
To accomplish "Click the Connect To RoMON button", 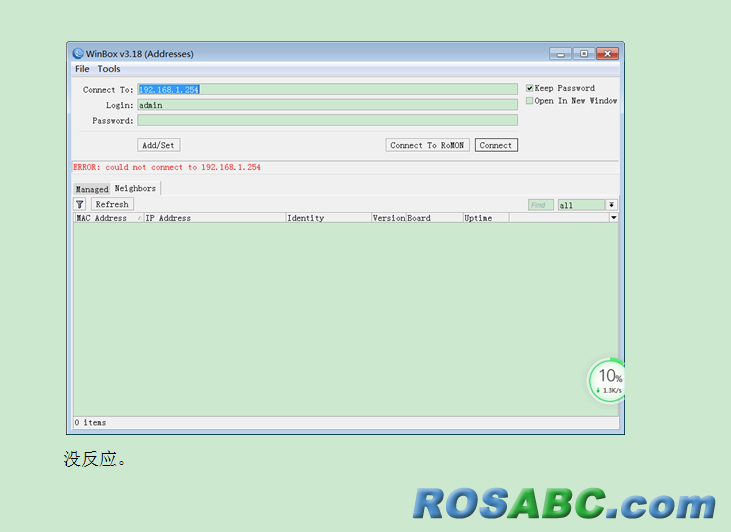I will click(x=427, y=145).
